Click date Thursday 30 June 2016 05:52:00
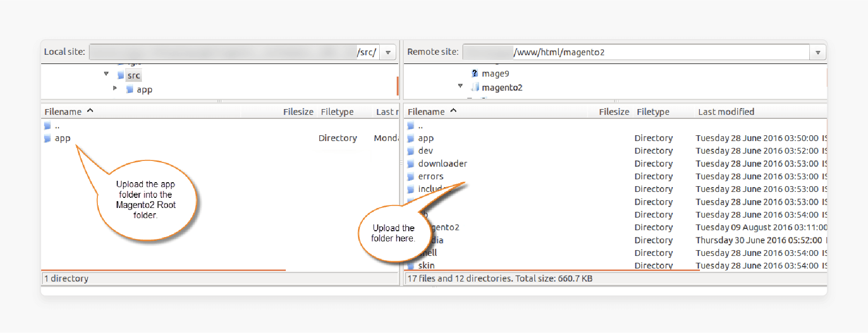 (x=760, y=240)
